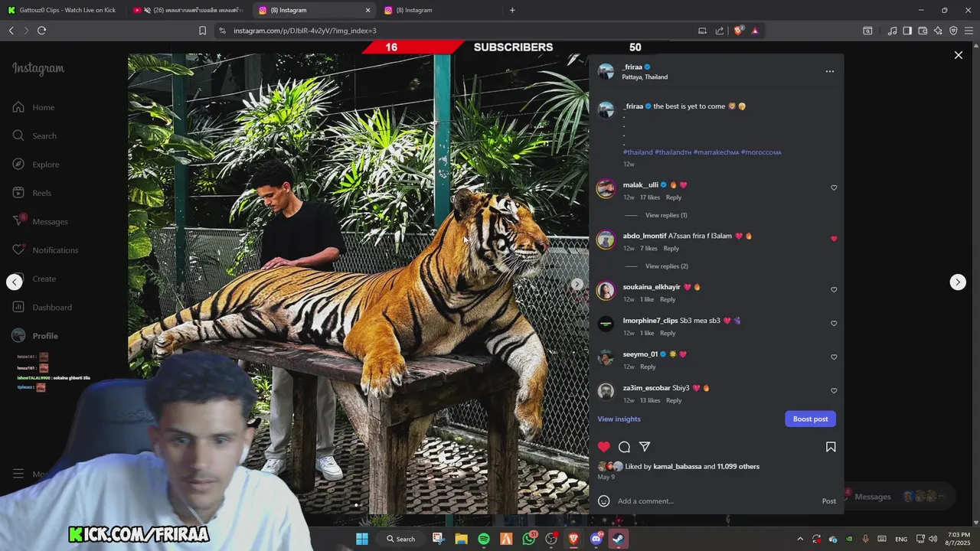Screen dimensions: 980x551
Task: Click the Instagram logo
Action: click(38, 68)
